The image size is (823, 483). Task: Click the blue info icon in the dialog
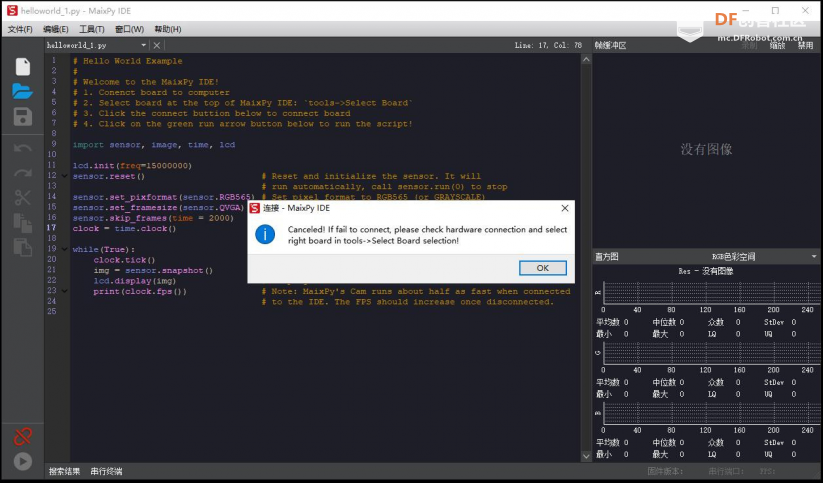(x=265, y=235)
